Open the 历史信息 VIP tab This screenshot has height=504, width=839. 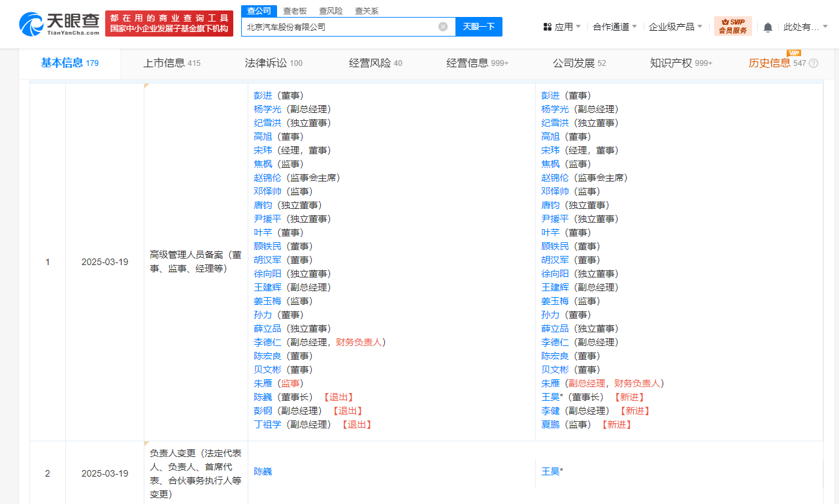point(778,63)
